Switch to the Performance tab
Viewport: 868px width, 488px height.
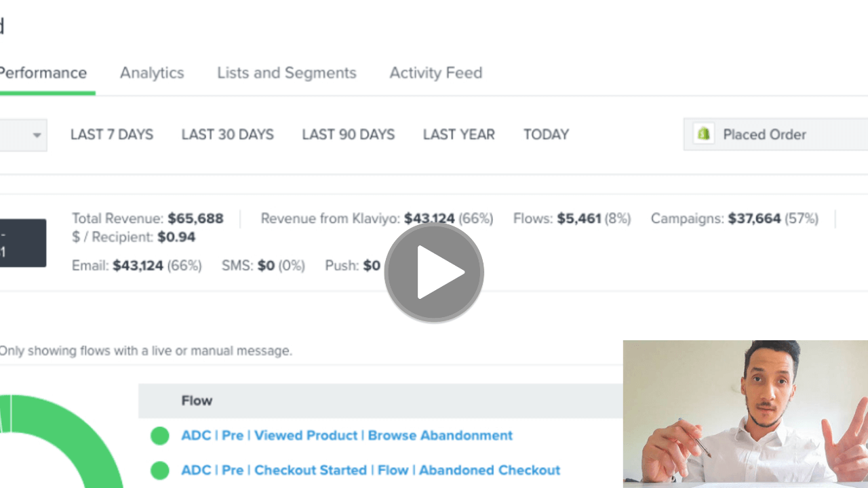(x=43, y=73)
